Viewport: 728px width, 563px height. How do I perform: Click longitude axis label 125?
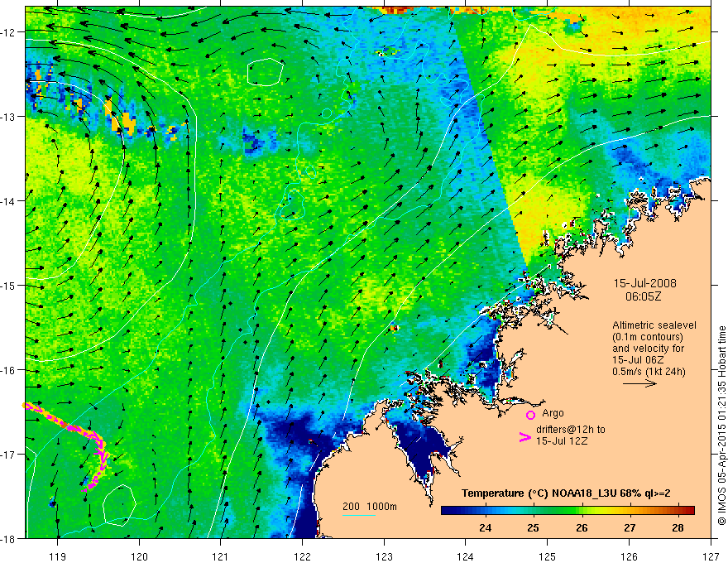click(548, 556)
